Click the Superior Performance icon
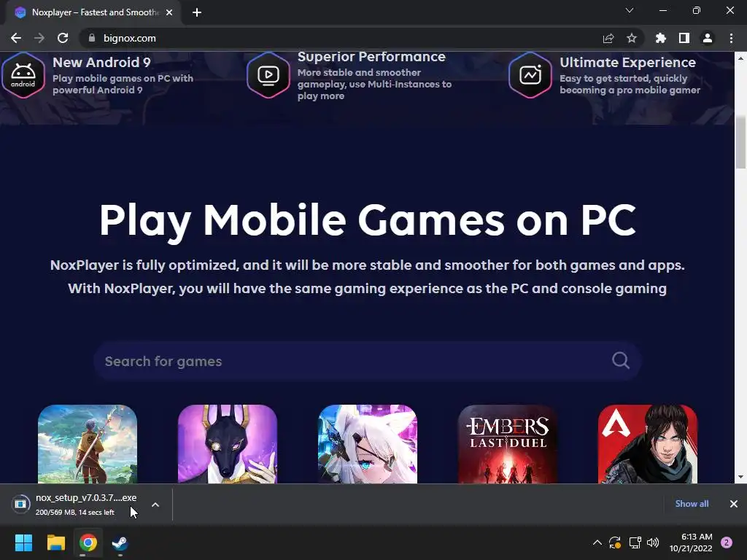747x560 pixels. click(x=268, y=75)
